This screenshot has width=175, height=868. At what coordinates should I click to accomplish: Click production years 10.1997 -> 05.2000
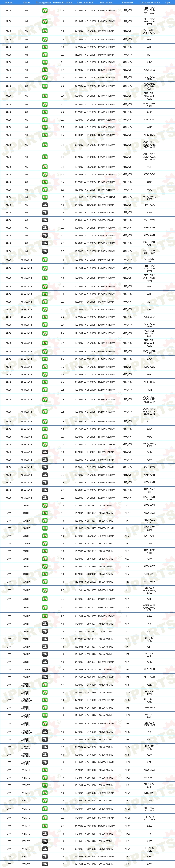[x=85, y=167]
